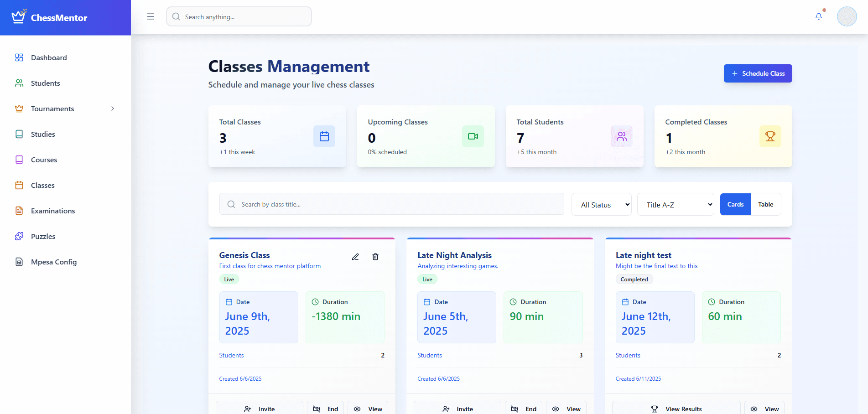Focus the Search anything field
868x414 pixels.
pyautogui.click(x=239, y=16)
